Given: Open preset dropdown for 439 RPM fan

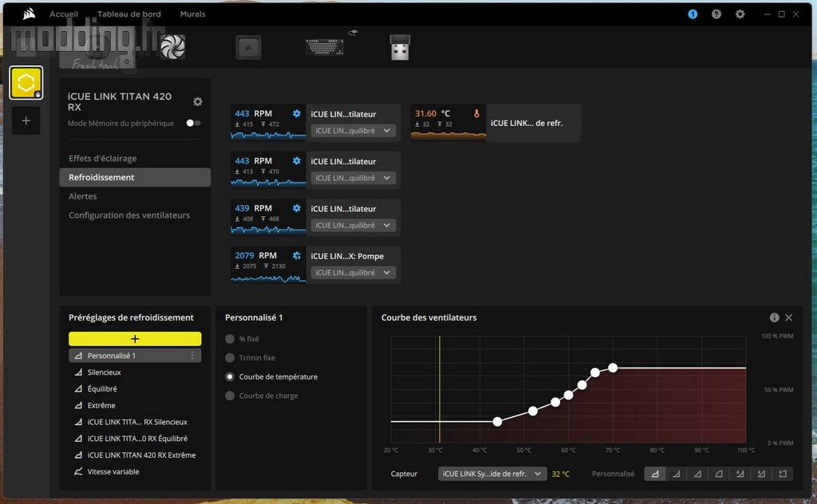Looking at the screenshot, I should click(x=353, y=226).
